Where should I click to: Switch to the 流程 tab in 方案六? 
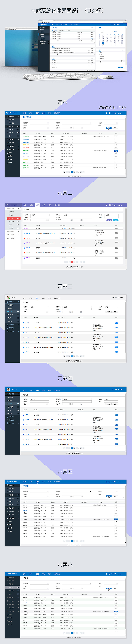tap(37, 574)
